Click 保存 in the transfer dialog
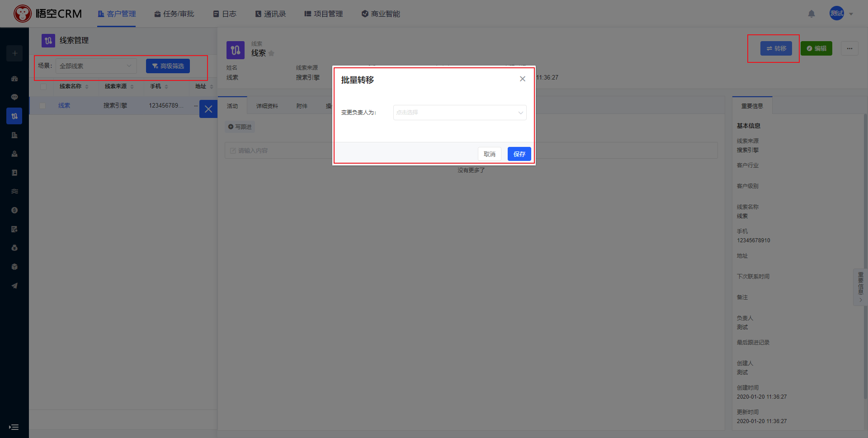Viewport: 868px width, 438px height. [x=519, y=154]
